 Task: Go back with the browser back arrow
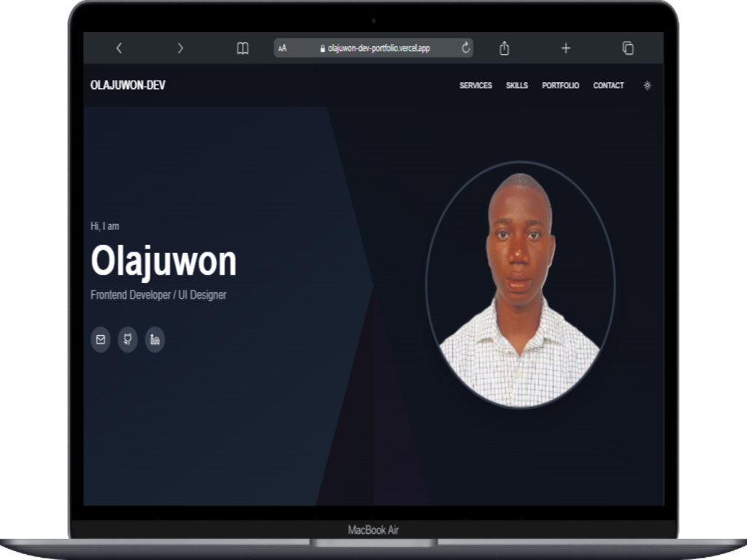click(x=119, y=48)
